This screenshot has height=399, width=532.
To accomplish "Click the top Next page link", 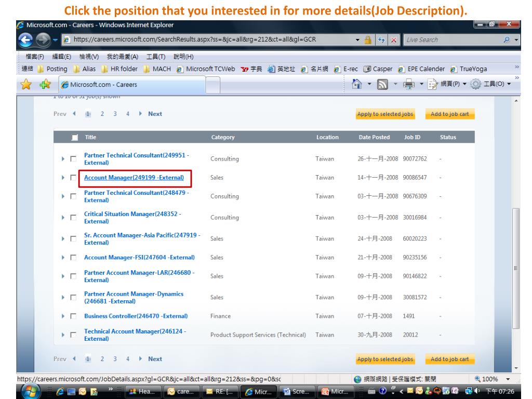I will pyautogui.click(x=155, y=114).
